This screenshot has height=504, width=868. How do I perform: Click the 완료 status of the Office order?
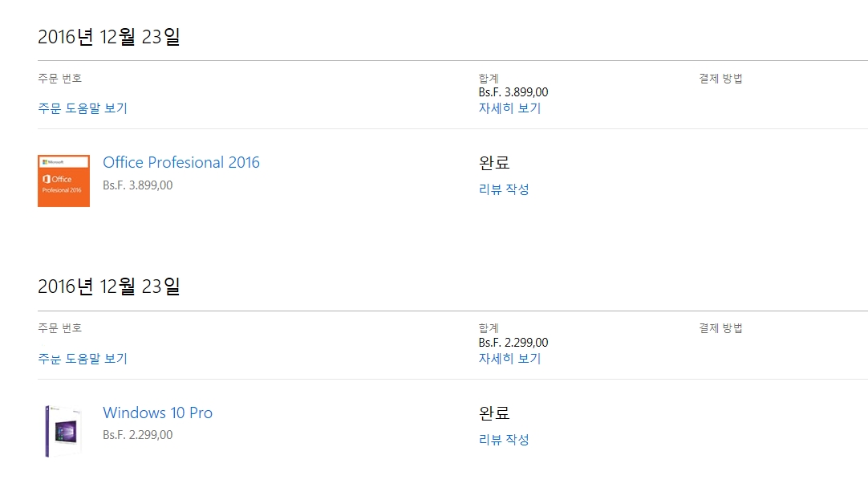pyautogui.click(x=494, y=163)
